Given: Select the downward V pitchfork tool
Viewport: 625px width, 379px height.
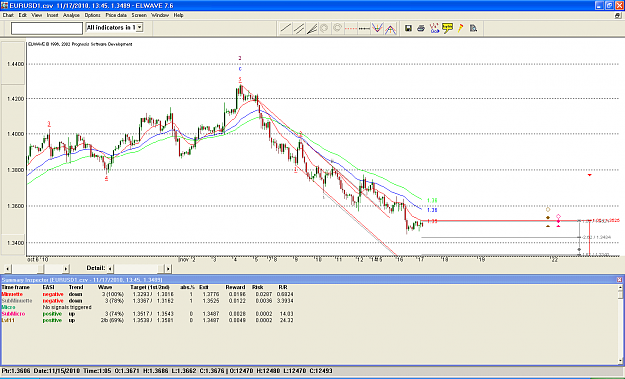Looking at the screenshot, I should pos(377,28).
